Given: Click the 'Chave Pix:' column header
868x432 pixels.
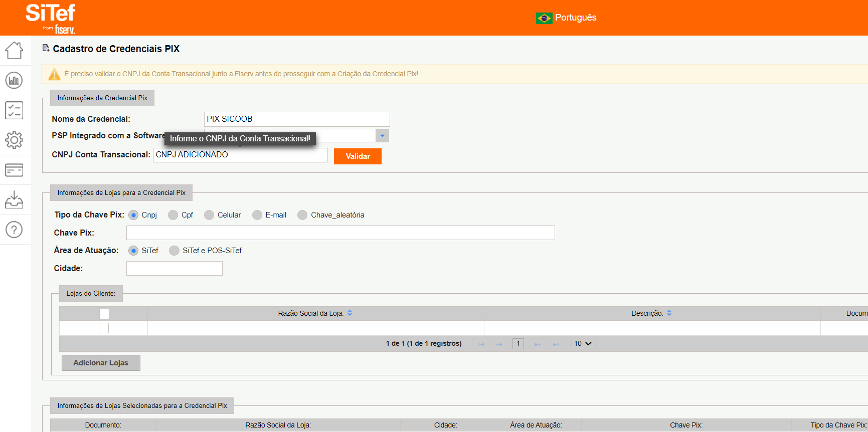Looking at the screenshot, I should click(686, 425).
